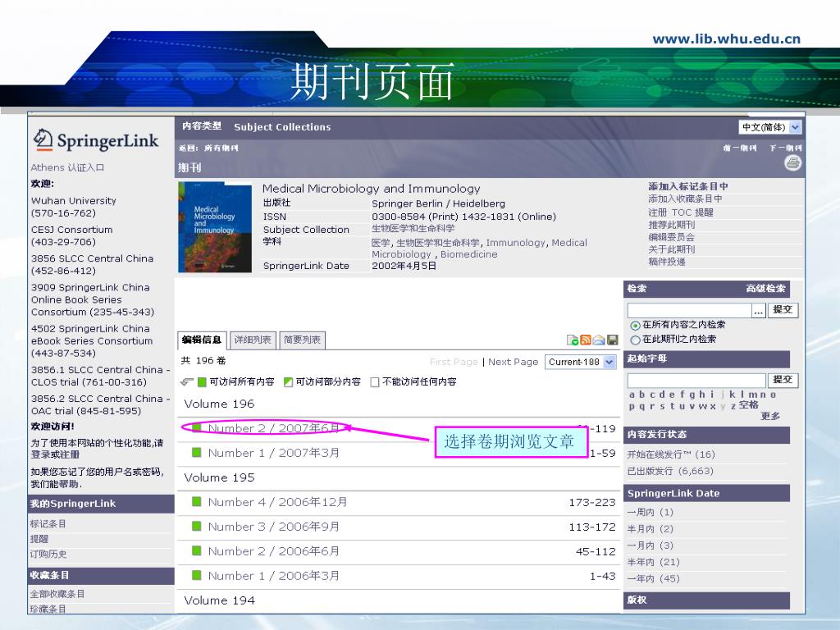Screen dimensions: 840x630
Task: Click Athens 认证入口 link
Action: pos(67,167)
